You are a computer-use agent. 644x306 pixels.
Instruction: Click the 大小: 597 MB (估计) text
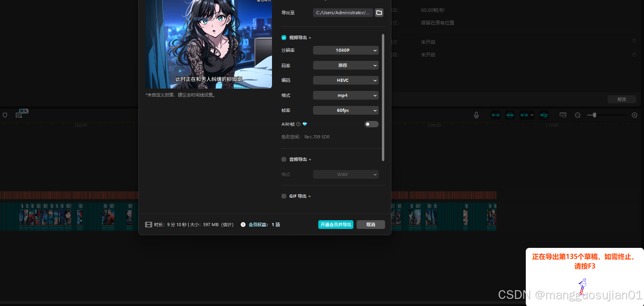click(x=212, y=225)
